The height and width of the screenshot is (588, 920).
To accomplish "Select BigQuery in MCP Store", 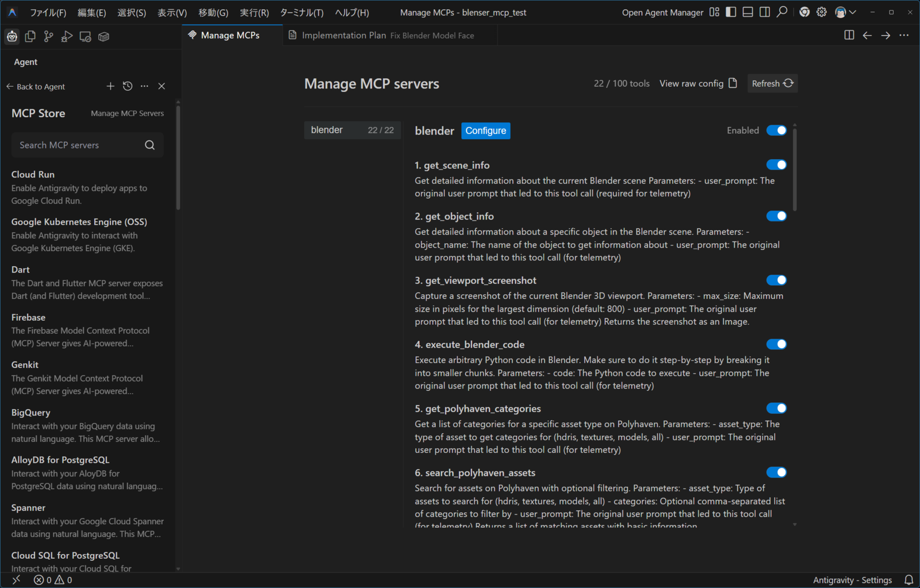I will pyautogui.click(x=87, y=425).
